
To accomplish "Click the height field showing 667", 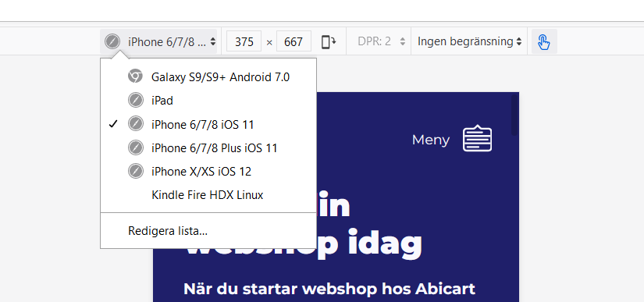I will (294, 41).
